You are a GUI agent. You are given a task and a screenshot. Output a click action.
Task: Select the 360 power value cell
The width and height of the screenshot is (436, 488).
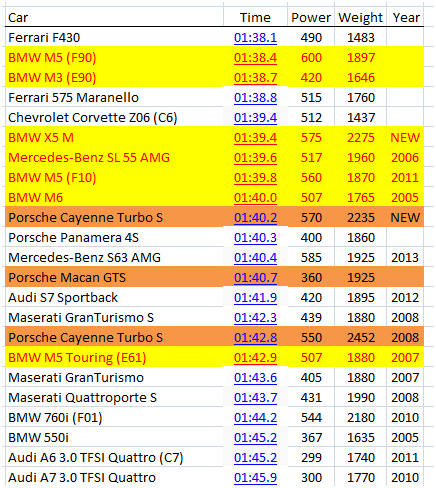(311, 277)
